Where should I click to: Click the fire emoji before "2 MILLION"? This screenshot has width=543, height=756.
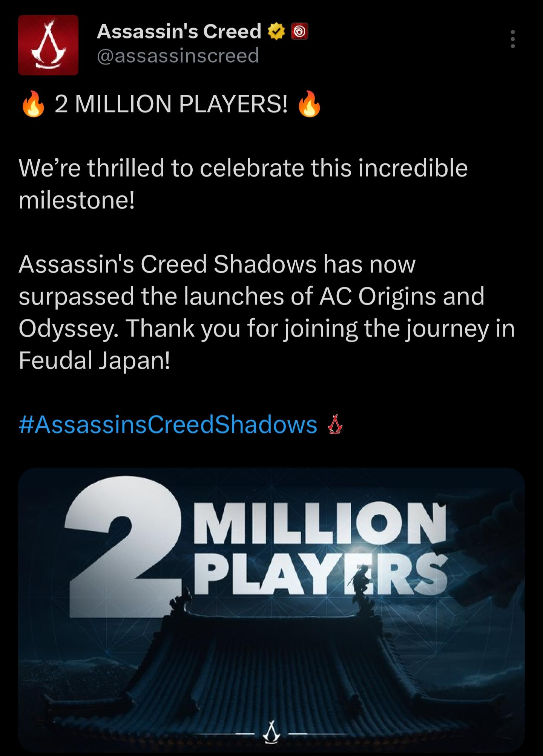(33, 104)
